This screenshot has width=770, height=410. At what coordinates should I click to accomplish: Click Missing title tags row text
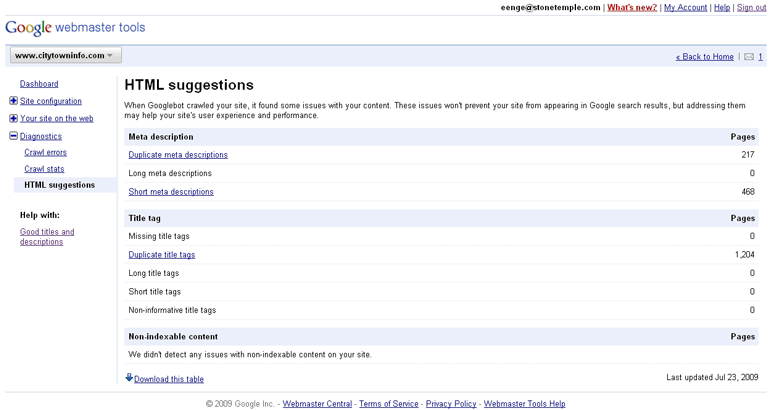[159, 236]
